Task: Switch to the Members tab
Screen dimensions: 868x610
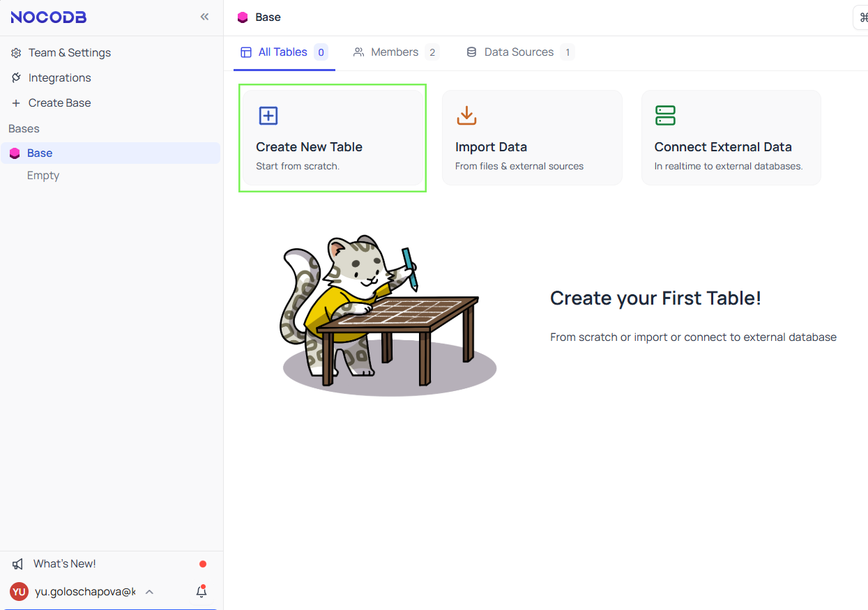Action: [x=395, y=52]
